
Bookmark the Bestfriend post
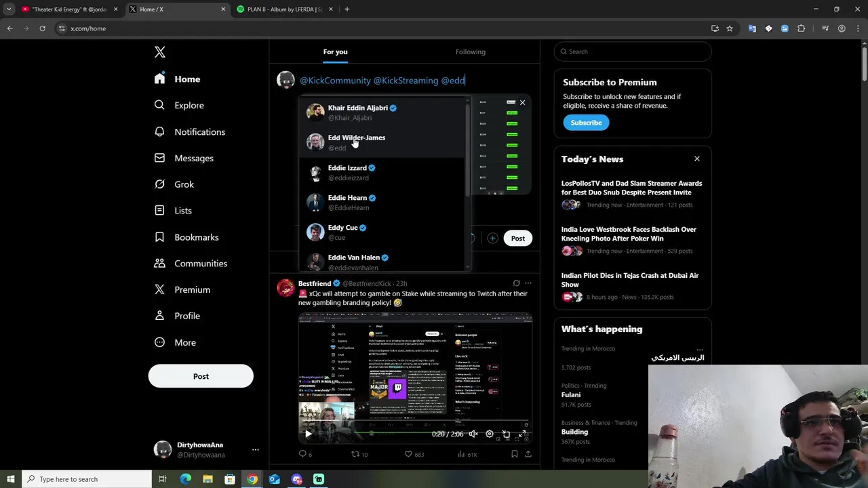(514, 454)
